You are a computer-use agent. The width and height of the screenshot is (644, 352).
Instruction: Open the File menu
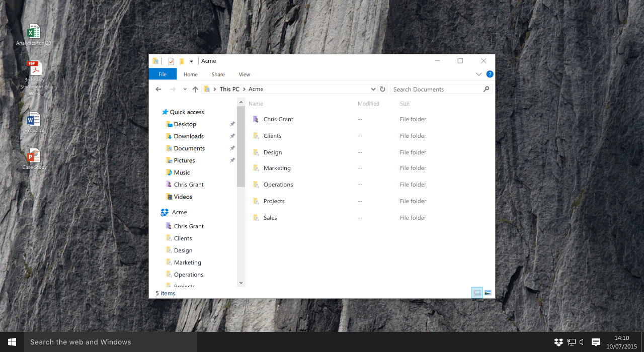coord(163,74)
